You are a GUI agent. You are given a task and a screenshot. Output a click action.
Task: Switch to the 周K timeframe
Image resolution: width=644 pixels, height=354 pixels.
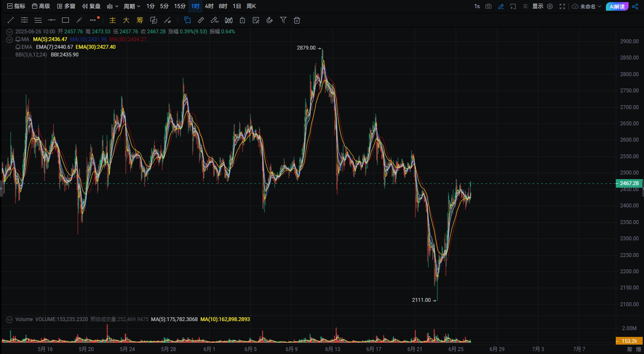251,6
